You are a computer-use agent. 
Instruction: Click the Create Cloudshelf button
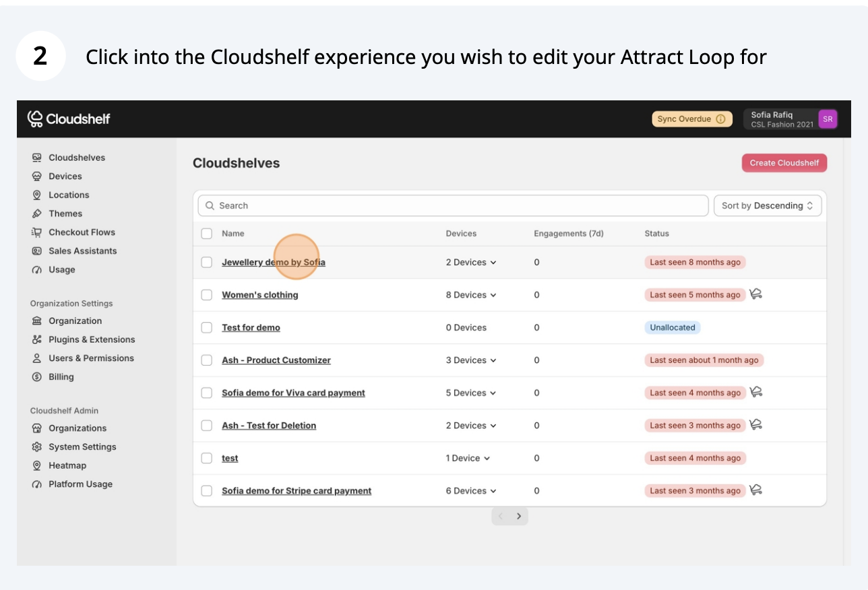click(x=784, y=163)
